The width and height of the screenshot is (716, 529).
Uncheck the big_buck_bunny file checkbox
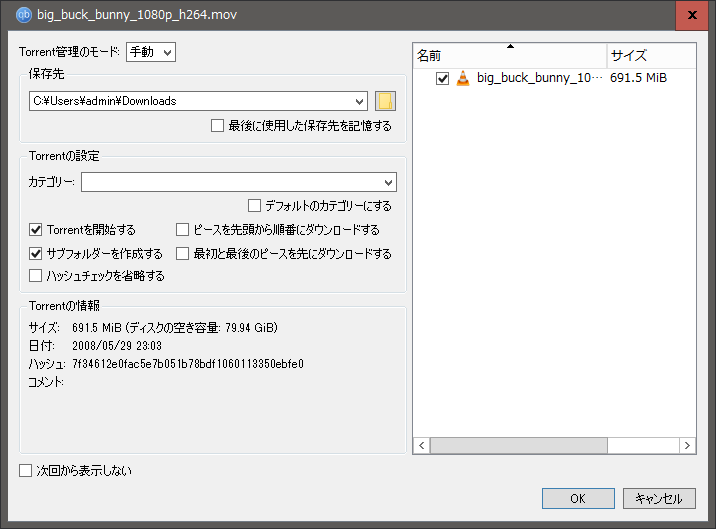tap(443, 78)
